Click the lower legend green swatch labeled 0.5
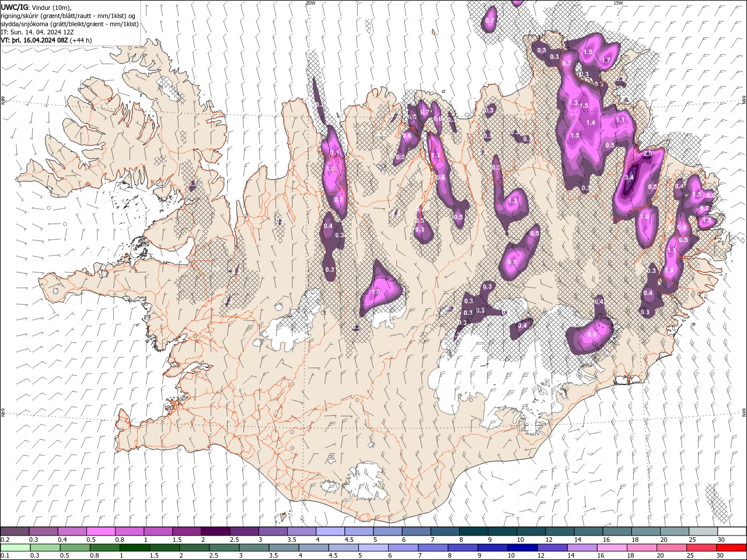This screenshot has width=747, height=560. [x=75, y=548]
